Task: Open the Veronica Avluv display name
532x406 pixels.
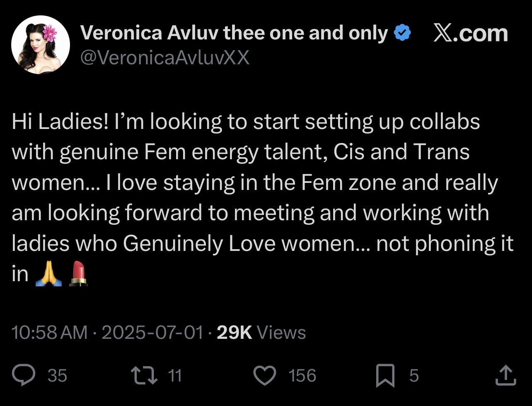Action: tap(234, 33)
